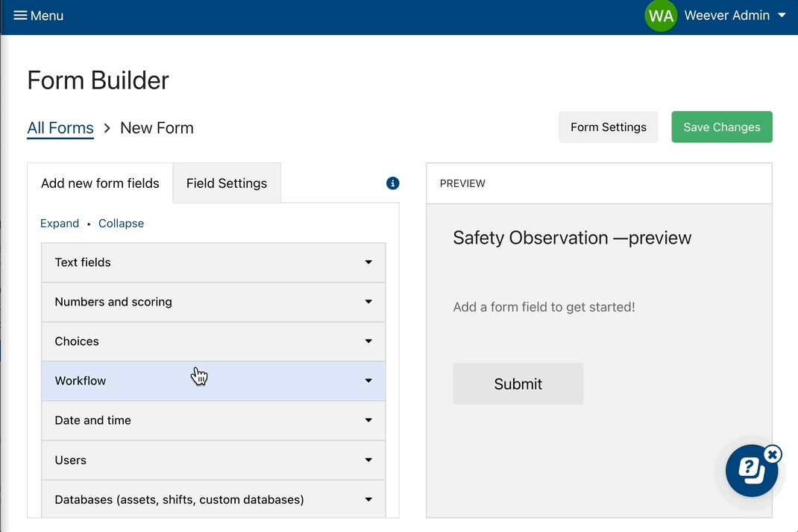Expand the Numbers and scoring section
The image size is (798, 532).
(368, 302)
